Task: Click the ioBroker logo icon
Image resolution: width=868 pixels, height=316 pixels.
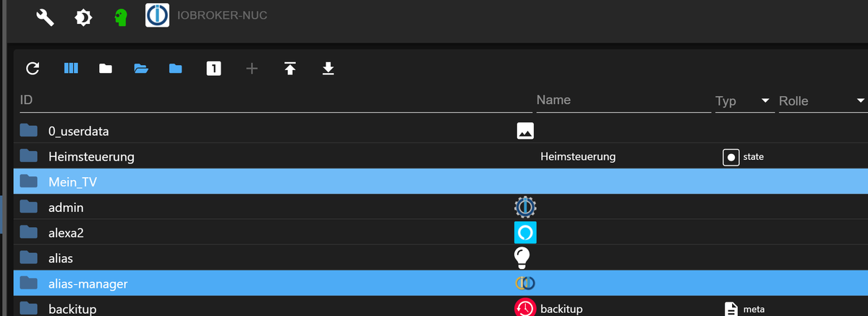Action: click(157, 16)
